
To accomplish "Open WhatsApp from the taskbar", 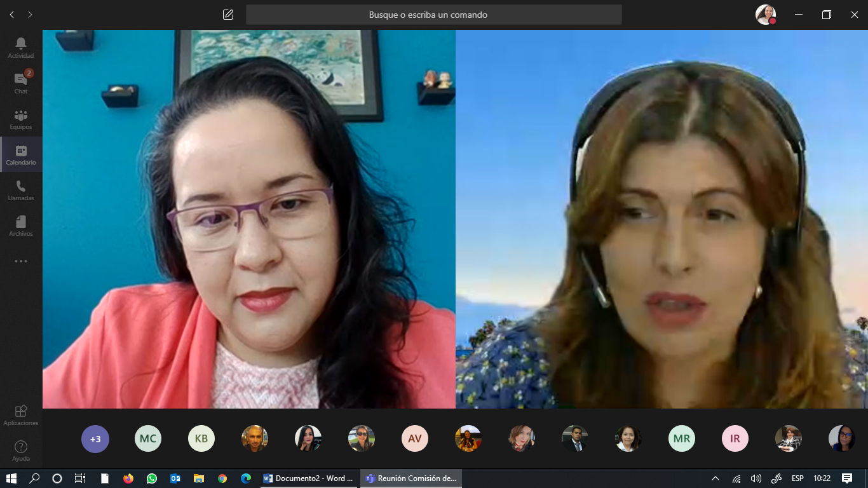I will [151, 478].
